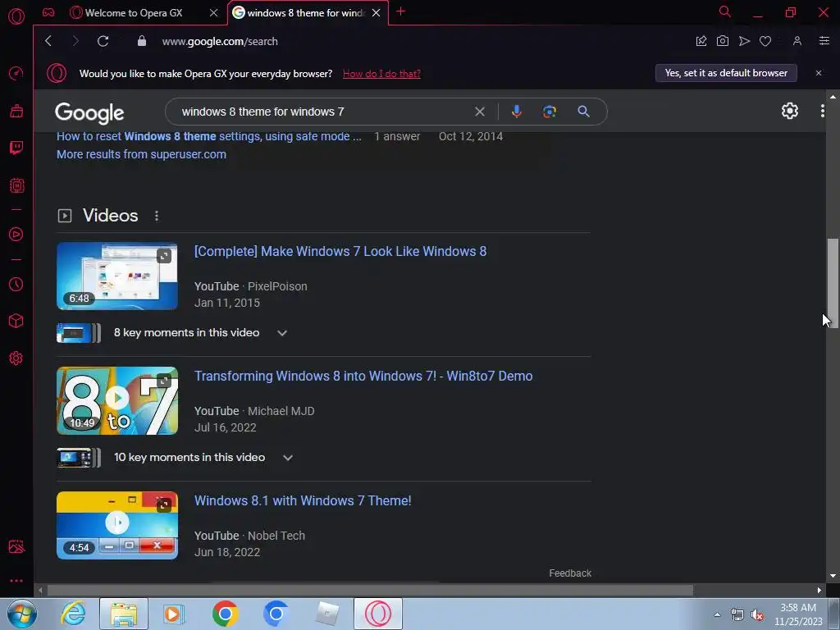Screen dimensions: 840x630
Task: Open the Windows Start menu orb
Action: pyautogui.click(x=22, y=614)
